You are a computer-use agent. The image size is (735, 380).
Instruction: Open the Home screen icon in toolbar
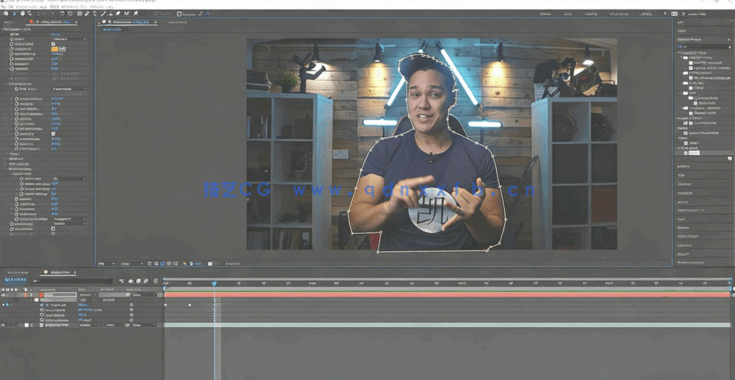pos(6,14)
